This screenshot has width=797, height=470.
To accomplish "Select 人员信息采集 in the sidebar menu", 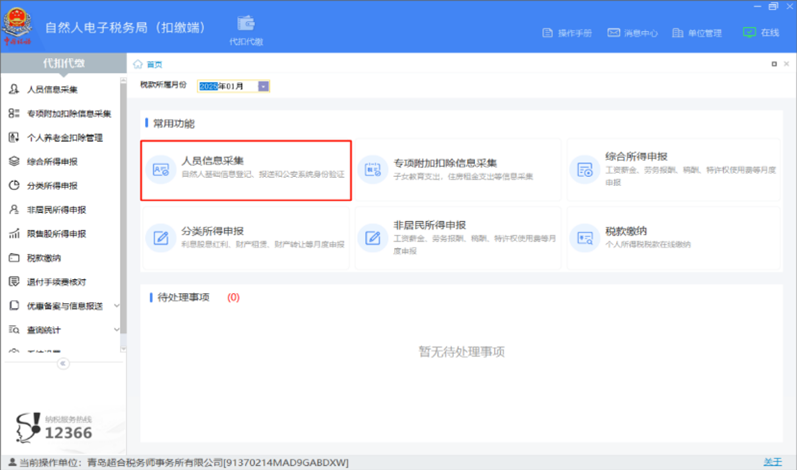I will [52, 89].
